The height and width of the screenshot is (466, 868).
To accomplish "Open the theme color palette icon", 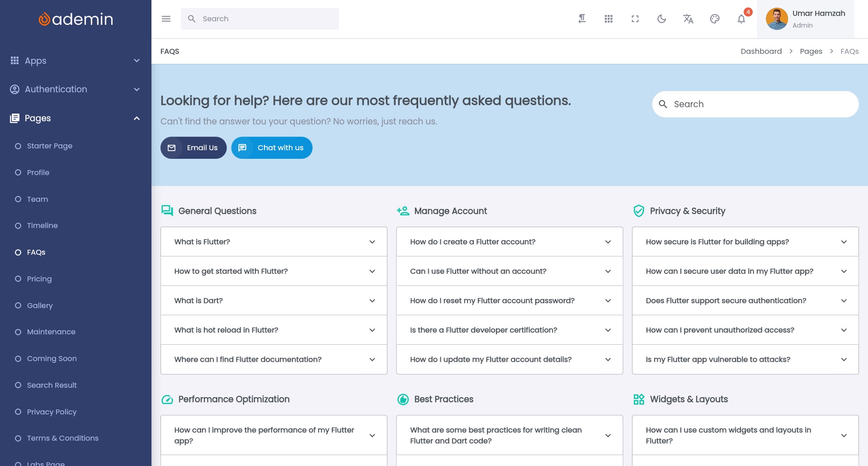I will (x=715, y=19).
